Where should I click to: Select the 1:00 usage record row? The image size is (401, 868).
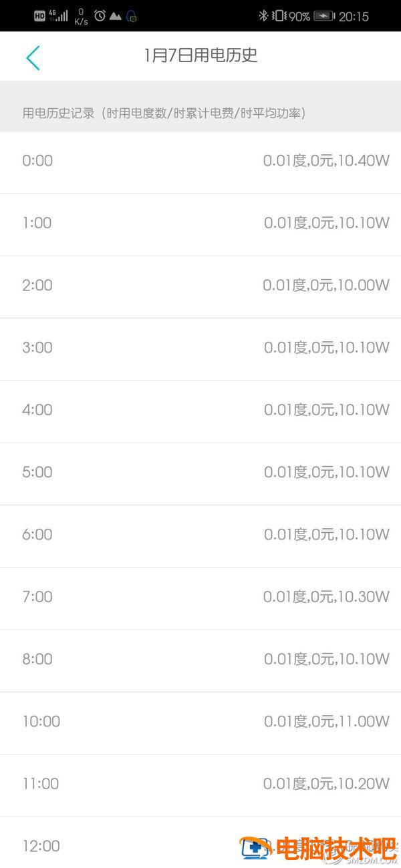(200, 224)
